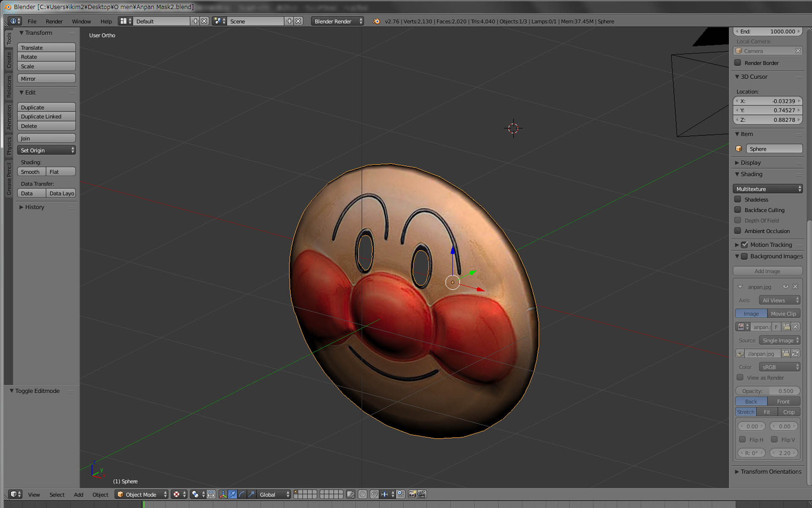Add a new screen layout with plus icon
Screen dimensions: 812x508
195,21
